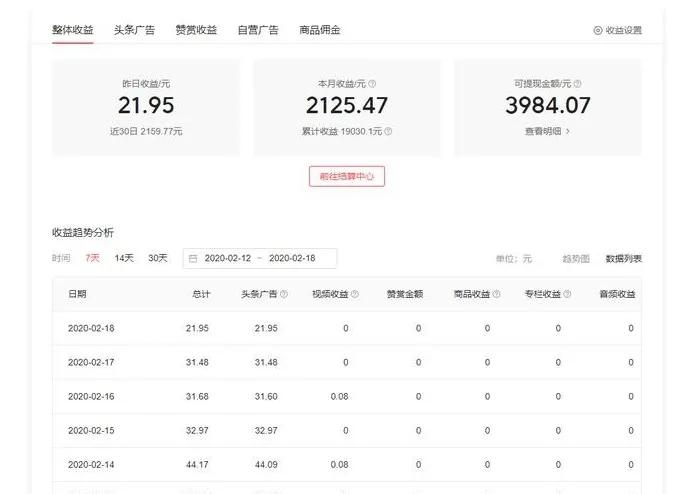Switch to 数据列表 table view
The height and width of the screenshot is (494, 685).
pyautogui.click(x=623, y=259)
